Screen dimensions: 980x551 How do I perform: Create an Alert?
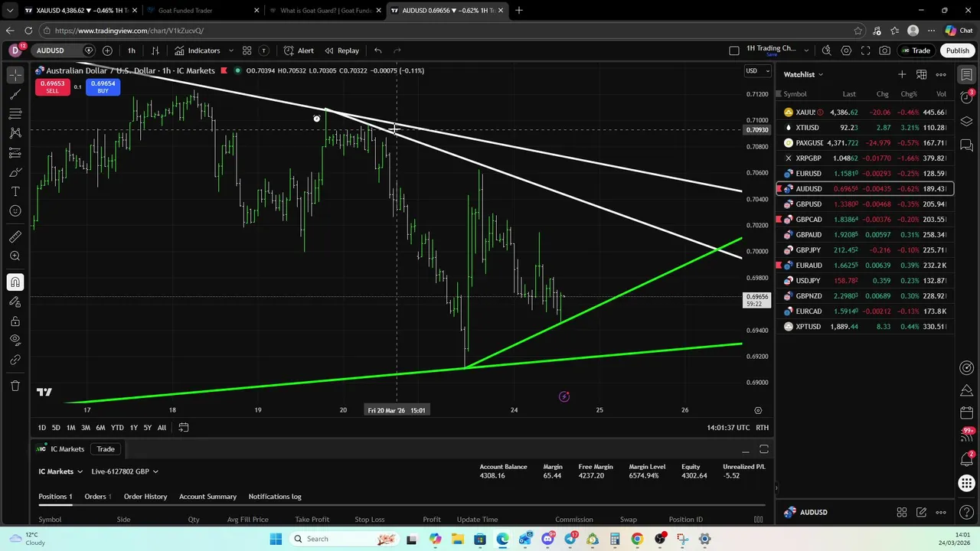point(299,51)
